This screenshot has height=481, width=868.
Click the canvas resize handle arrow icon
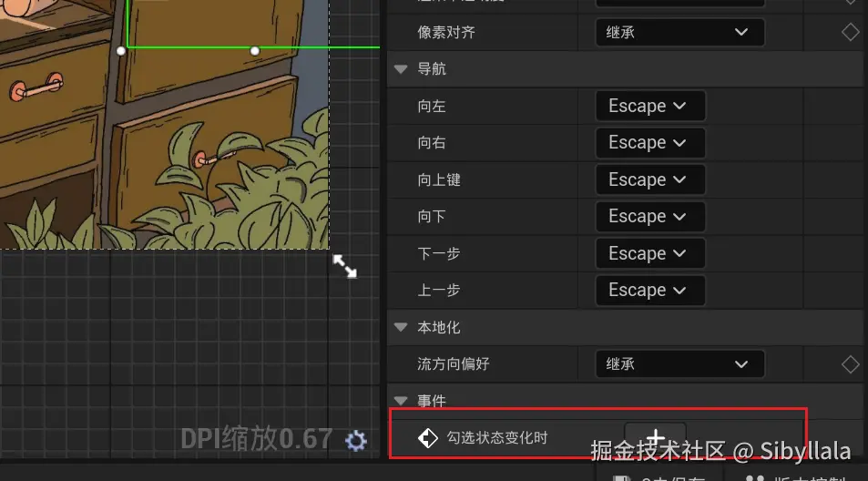coord(344,266)
